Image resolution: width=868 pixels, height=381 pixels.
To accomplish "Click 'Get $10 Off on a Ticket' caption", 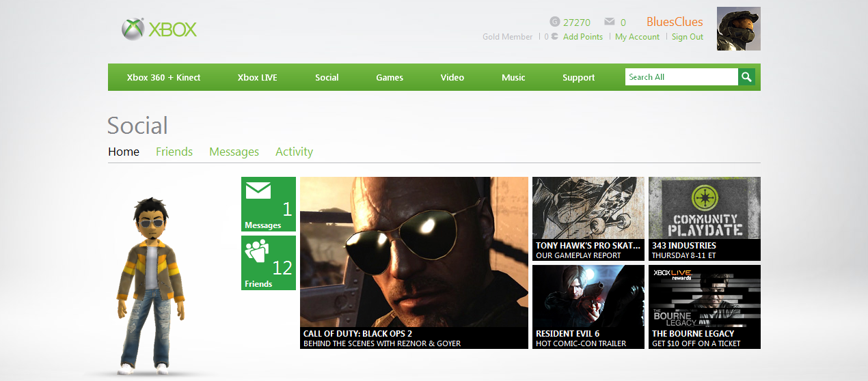I will coord(696,343).
